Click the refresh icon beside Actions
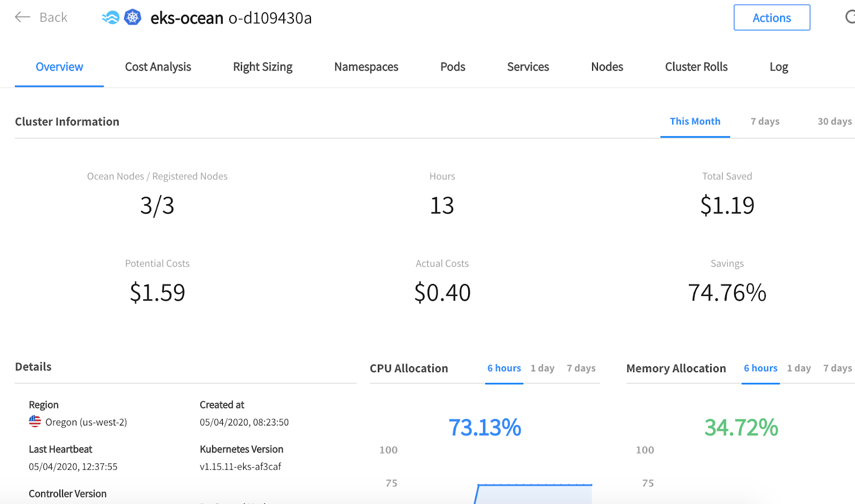This screenshot has width=855, height=504. (x=850, y=17)
